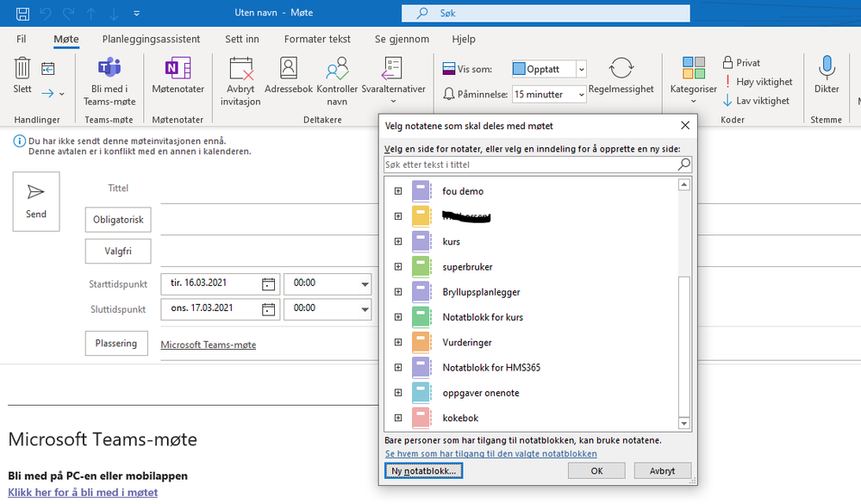Click the Obligatorisk button
This screenshot has width=861, height=504.
(x=118, y=220)
